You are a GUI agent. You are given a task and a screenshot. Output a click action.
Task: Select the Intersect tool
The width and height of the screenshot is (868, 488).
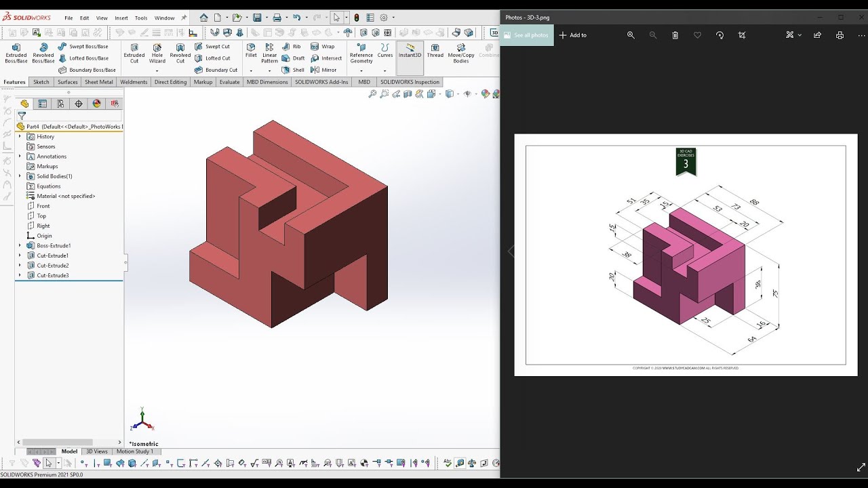click(x=326, y=58)
